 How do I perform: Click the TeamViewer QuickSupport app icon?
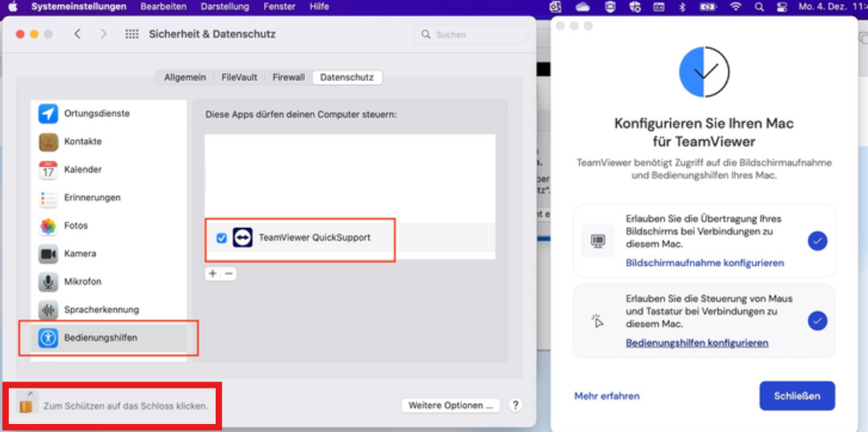(x=242, y=238)
